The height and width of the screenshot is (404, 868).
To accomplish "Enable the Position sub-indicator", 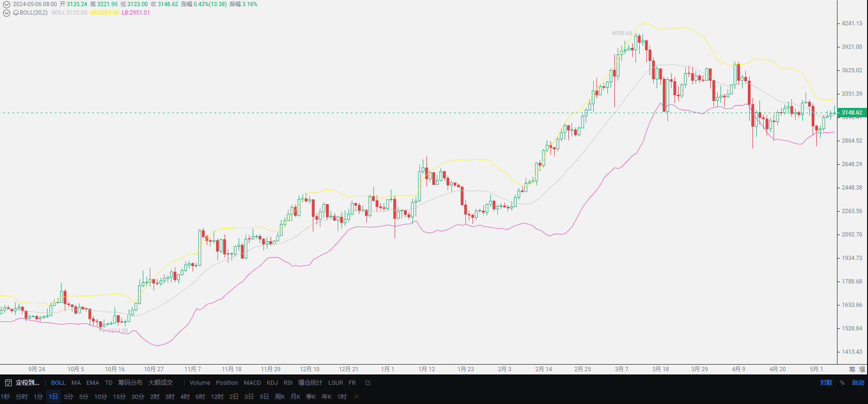I will (227, 383).
